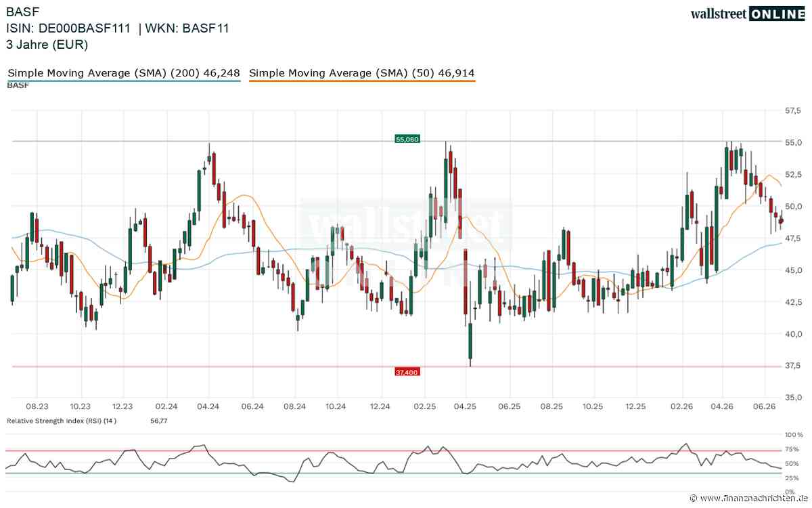Click the red 37,400 support label
The width and height of the screenshot is (812, 508).
tap(407, 371)
